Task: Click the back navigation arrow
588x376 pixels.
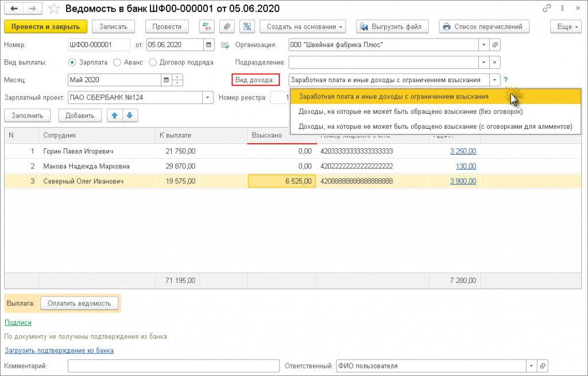Action: tap(14, 9)
